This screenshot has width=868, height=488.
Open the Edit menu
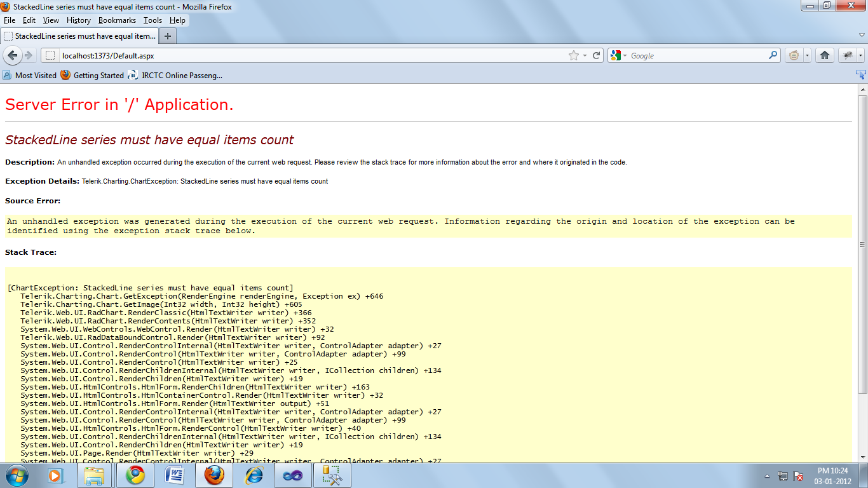click(x=29, y=20)
